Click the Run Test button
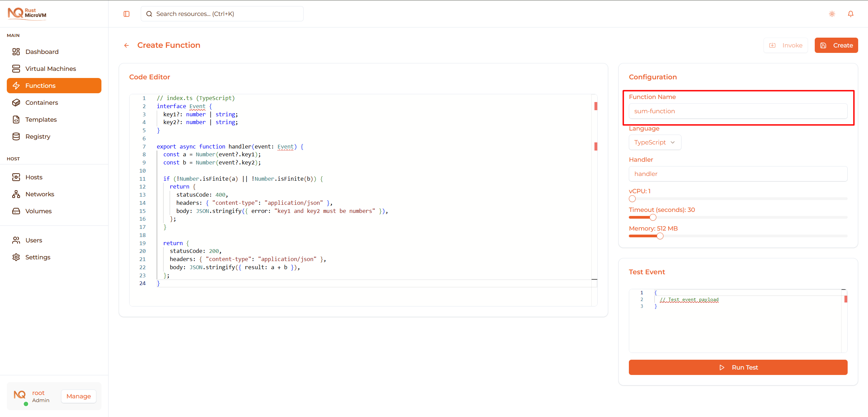Image resolution: width=868 pixels, height=417 pixels. click(x=737, y=367)
